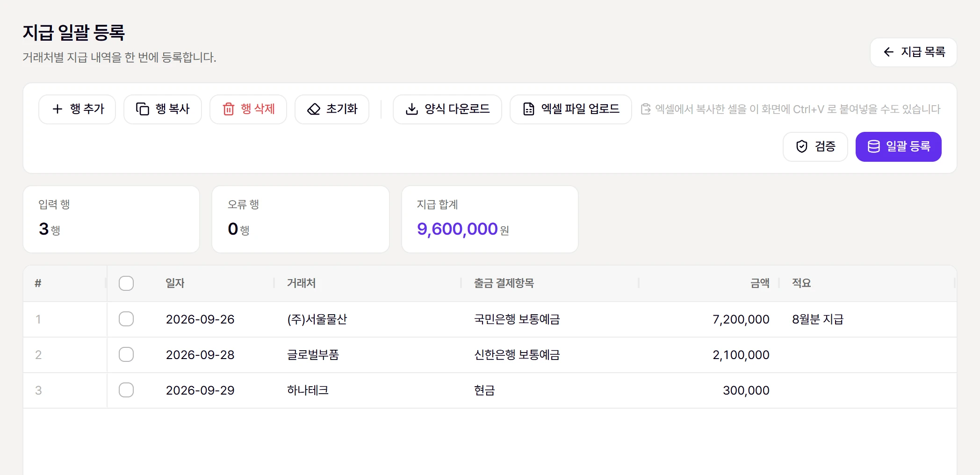Viewport: 980px width, 475px height.
Task: Click the Ctrl+V paste hint text
Action: (x=798, y=109)
